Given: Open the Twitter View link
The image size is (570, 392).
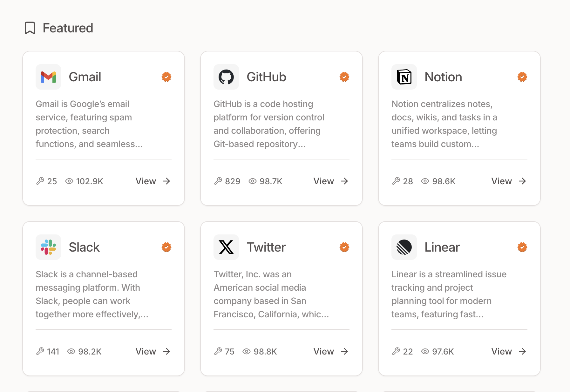Looking at the screenshot, I should coord(331,351).
